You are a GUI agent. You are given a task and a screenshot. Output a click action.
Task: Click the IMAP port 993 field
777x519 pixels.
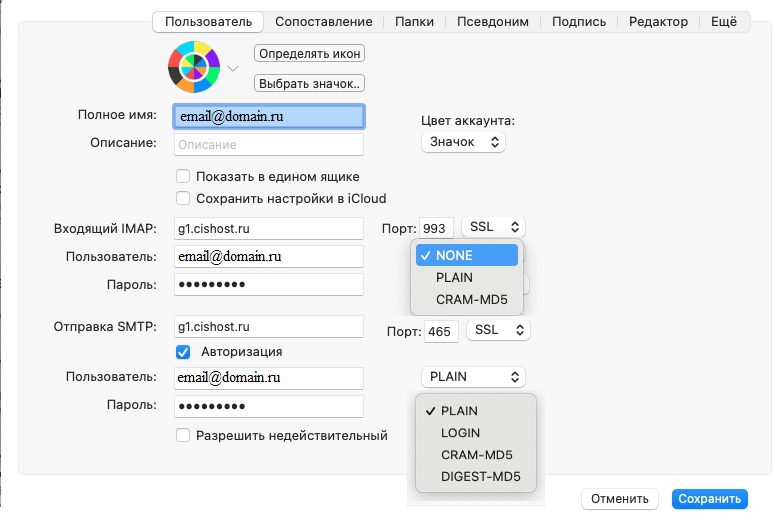pyautogui.click(x=438, y=228)
